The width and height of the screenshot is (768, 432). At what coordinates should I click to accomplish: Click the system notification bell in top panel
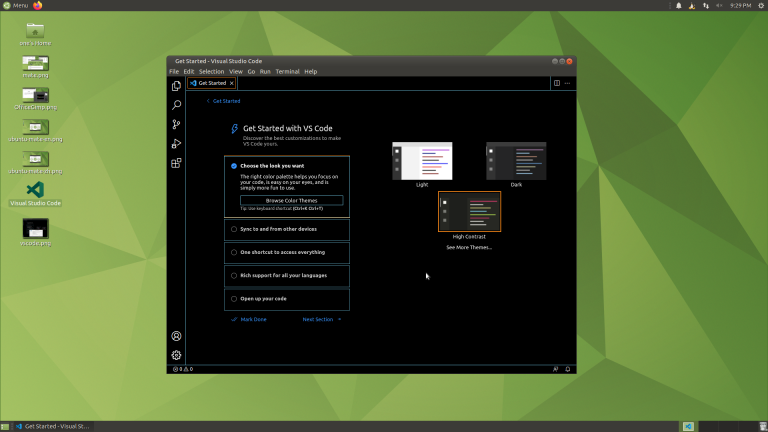[678, 5]
